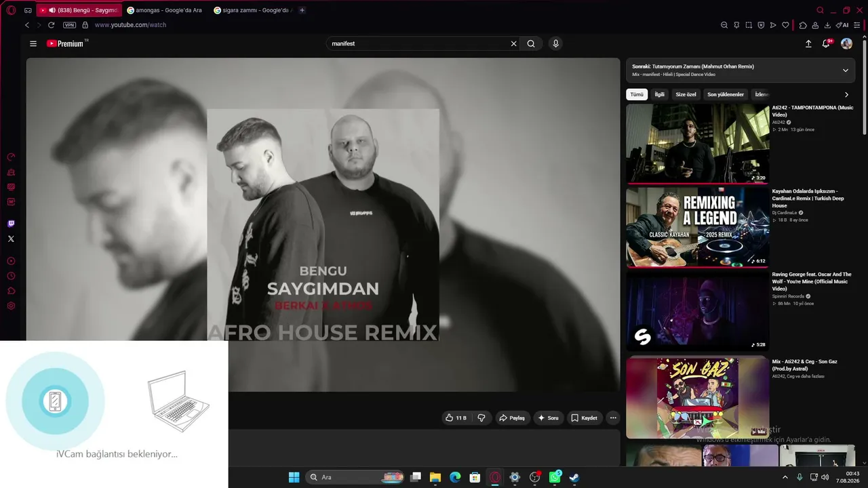Open the browser profile icon
868x488 pixels.
point(815,25)
